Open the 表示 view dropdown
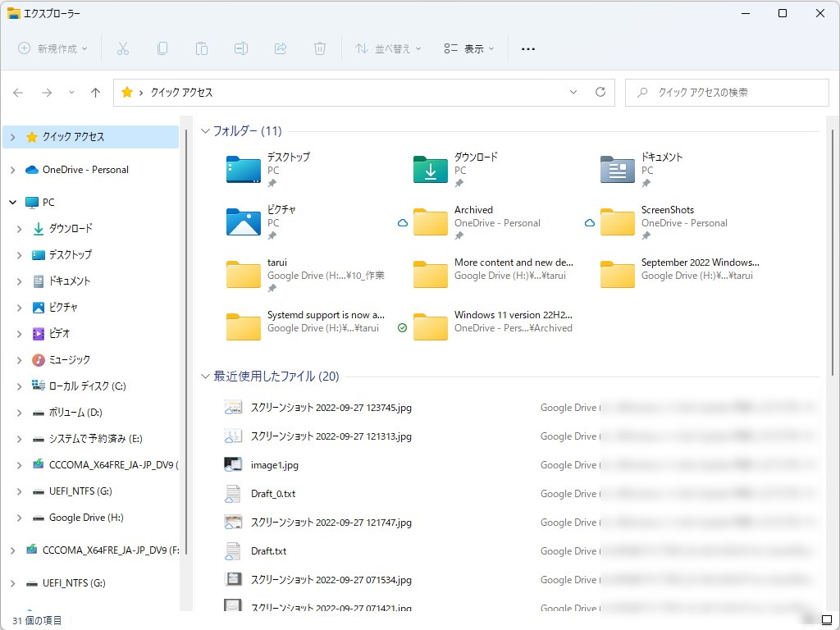 point(468,48)
